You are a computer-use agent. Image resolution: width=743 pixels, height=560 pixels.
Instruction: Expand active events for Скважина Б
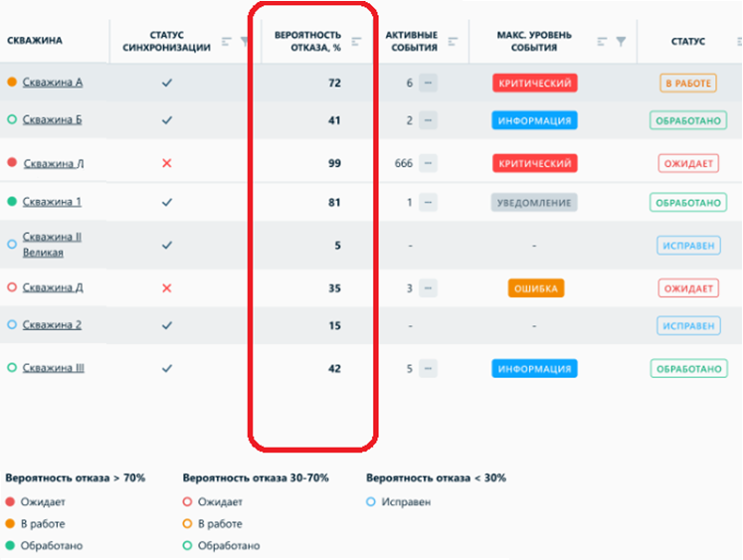point(428,120)
